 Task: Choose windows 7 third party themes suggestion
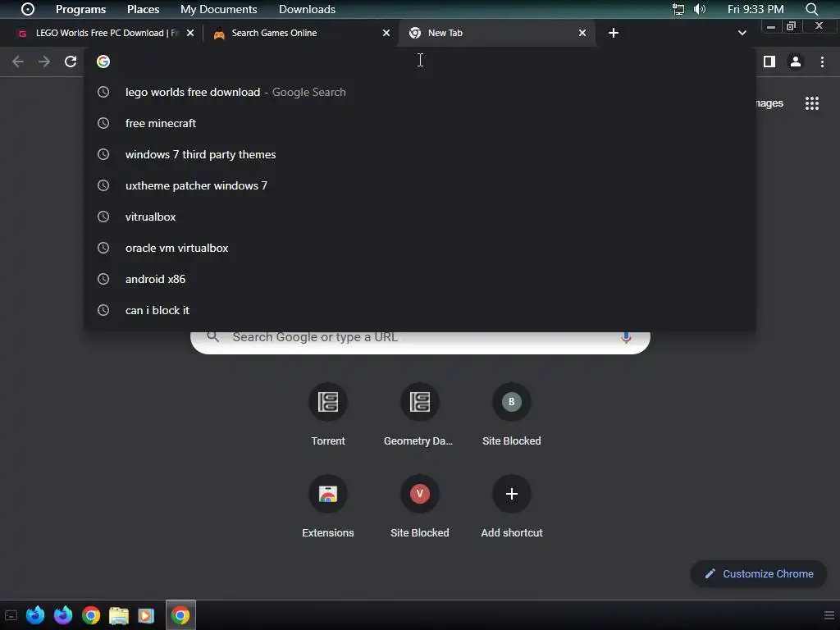pos(420,154)
